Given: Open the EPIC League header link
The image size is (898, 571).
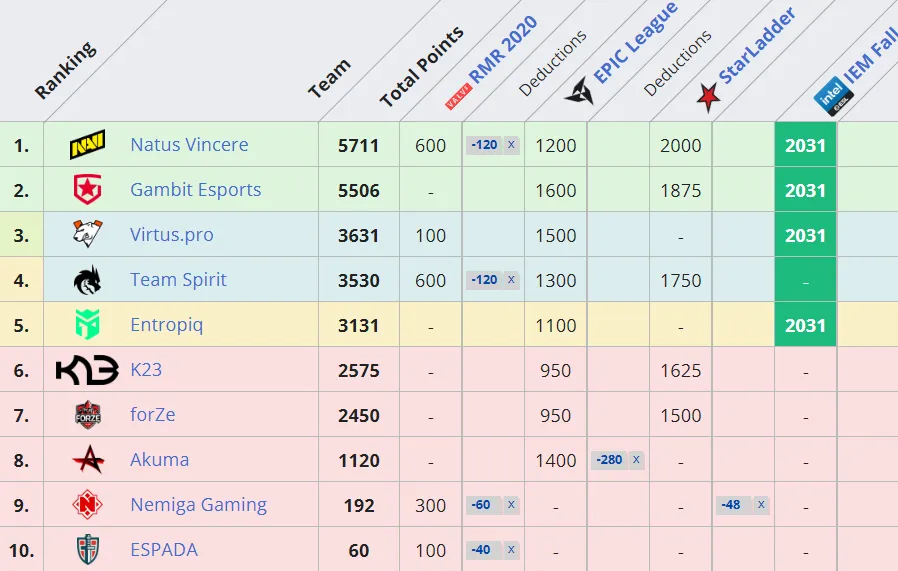Looking at the screenshot, I should point(636,42).
